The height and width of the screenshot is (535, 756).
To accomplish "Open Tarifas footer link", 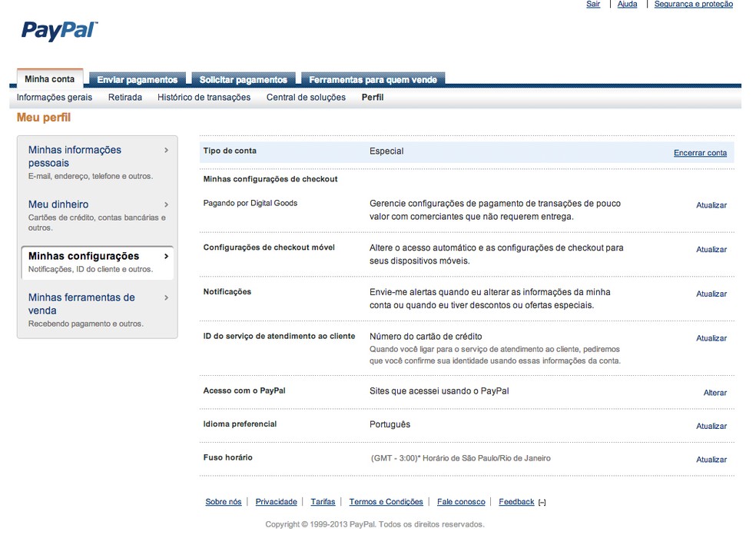I will 323,502.
